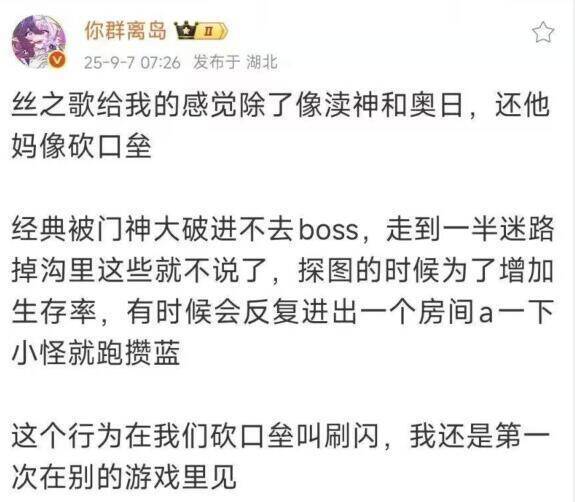Click the level II member badge
The width and height of the screenshot is (575, 502).
coord(212,31)
